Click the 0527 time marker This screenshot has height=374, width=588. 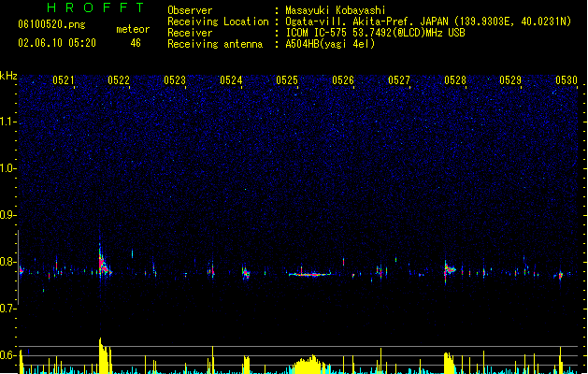pos(398,80)
